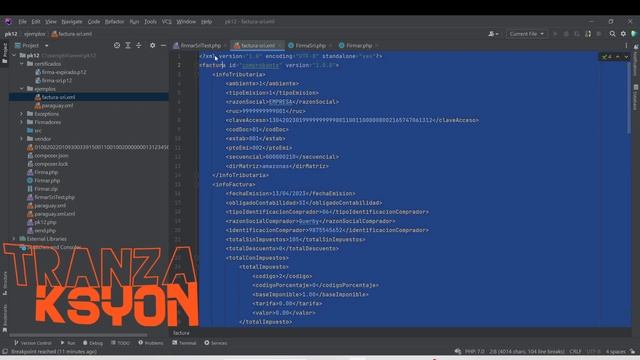Click the editor vertical scrollbar
This screenshot has width=640, height=360.
tap(629, 98)
